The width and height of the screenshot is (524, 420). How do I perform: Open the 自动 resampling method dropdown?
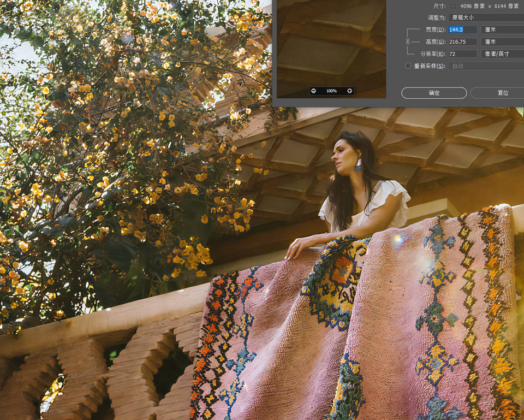point(486,66)
